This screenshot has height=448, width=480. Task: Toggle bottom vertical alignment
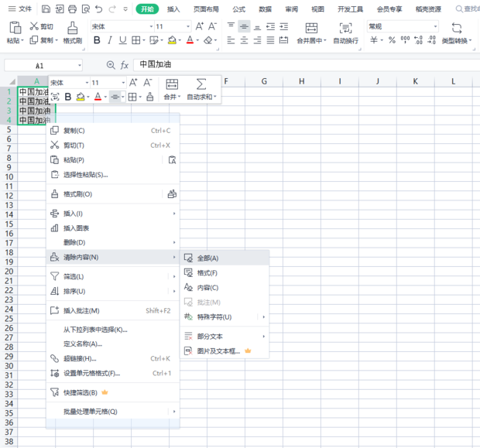(258, 26)
